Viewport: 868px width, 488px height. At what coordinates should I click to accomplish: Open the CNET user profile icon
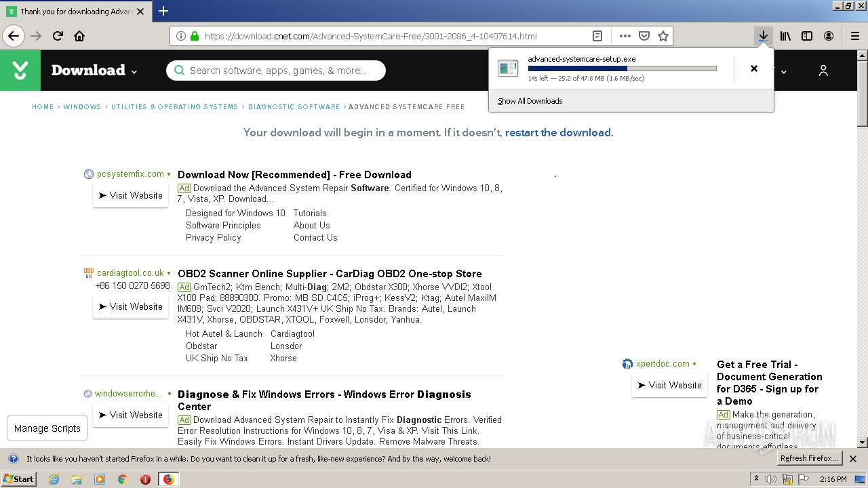pos(823,70)
